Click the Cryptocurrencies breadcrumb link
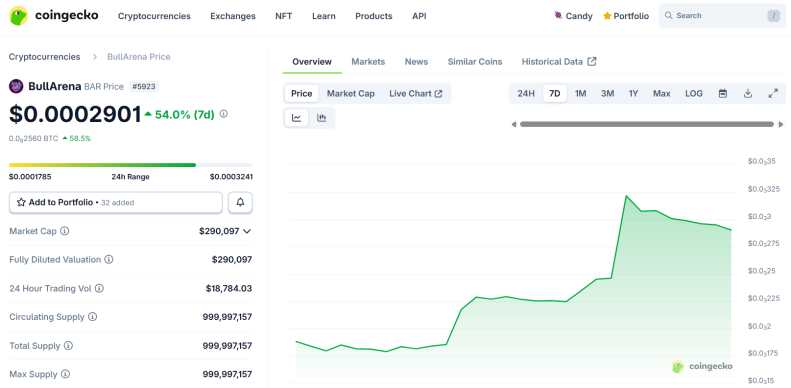791x388 pixels. click(x=44, y=57)
